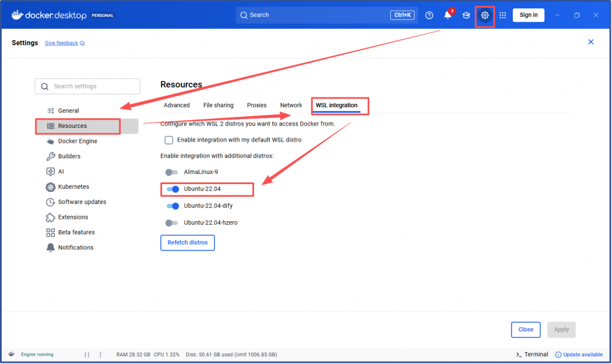Disable the Ubuntu-22.04 integration toggle

point(173,189)
